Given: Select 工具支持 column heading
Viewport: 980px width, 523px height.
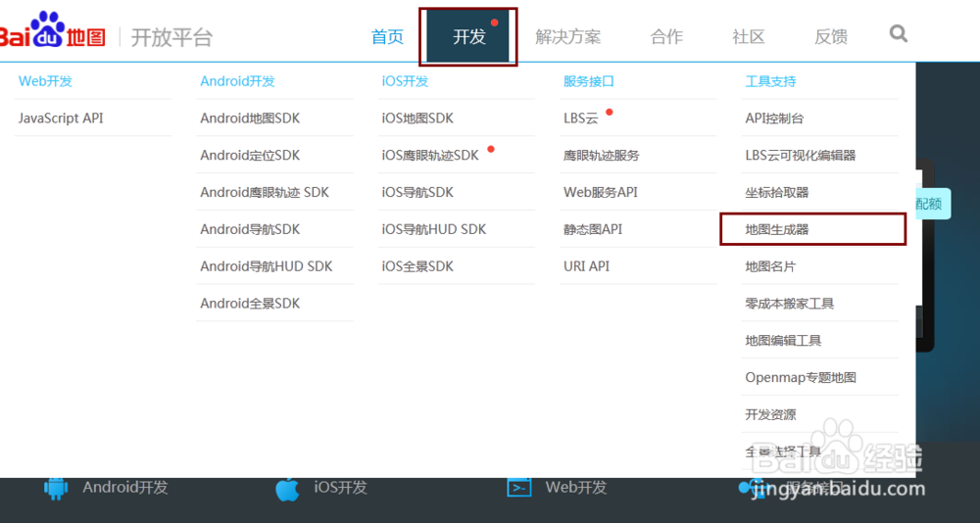Looking at the screenshot, I should point(770,81).
